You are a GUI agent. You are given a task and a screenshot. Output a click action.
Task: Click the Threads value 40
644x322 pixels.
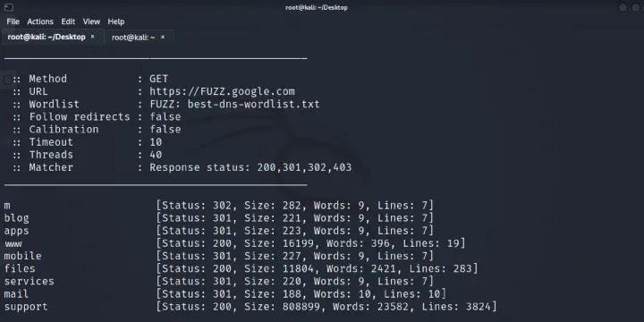click(156, 155)
